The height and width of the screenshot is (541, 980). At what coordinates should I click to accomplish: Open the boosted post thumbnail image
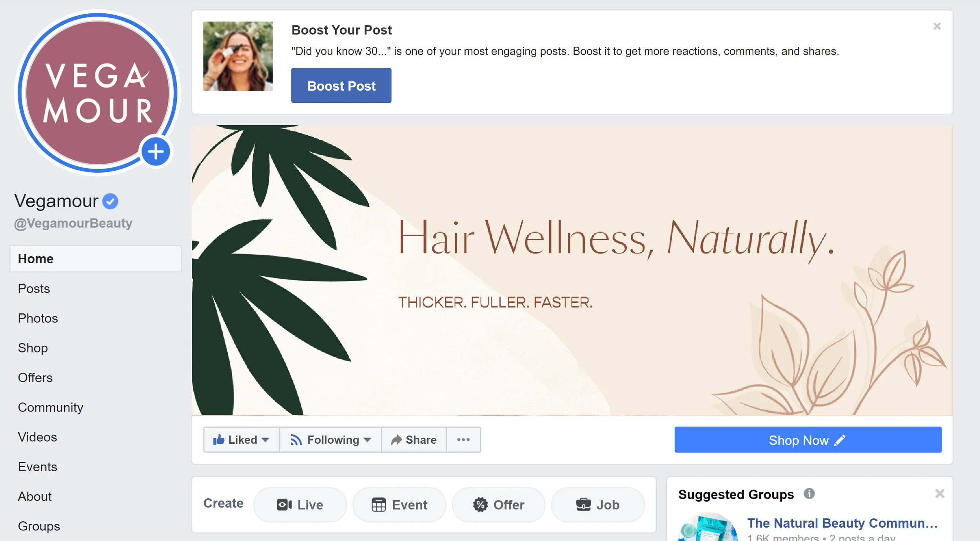[x=238, y=56]
